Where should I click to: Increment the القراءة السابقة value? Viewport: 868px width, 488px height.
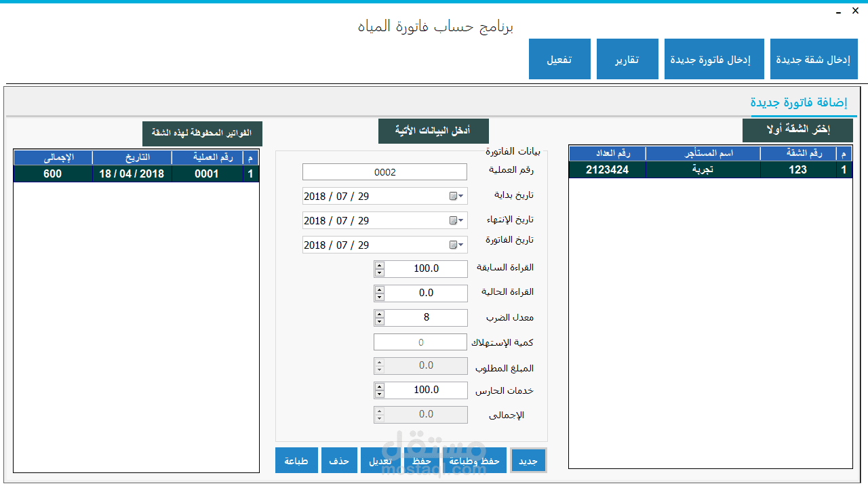click(379, 266)
